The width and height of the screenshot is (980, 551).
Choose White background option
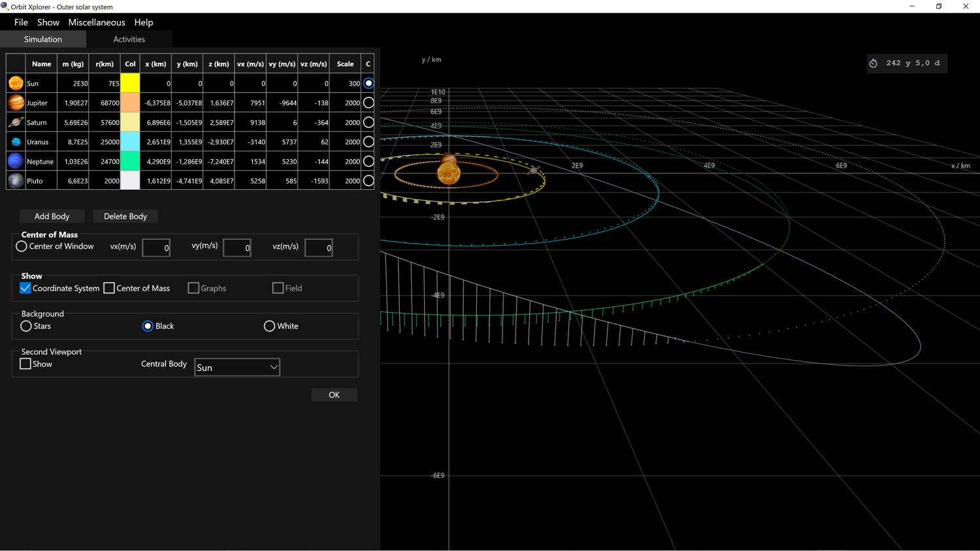tap(269, 326)
